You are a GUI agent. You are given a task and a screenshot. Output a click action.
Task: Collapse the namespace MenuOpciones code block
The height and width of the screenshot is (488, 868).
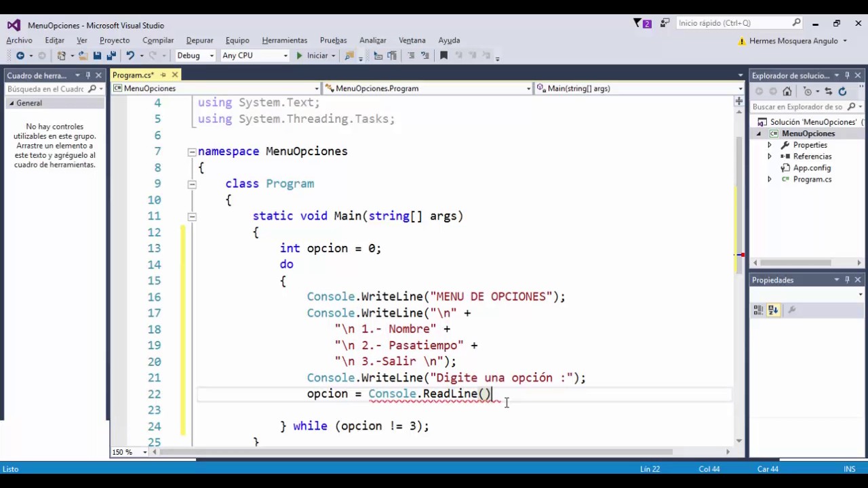click(192, 152)
